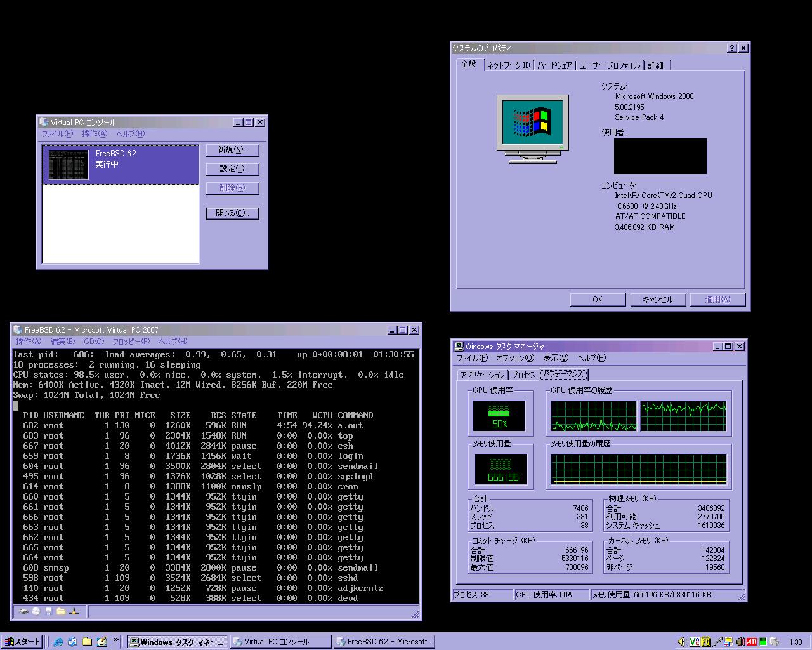Click the FreeBSD window title bar icon
The height and width of the screenshot is (650, 812).
pyautogui.click(x=18, y=329)
